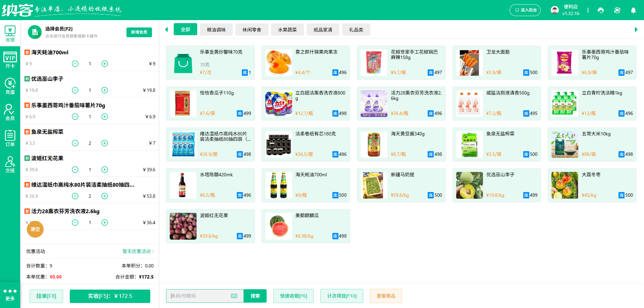Open the 会员 members panel
This screenshot has width=644, height=308.
click(x=10, y=113)
